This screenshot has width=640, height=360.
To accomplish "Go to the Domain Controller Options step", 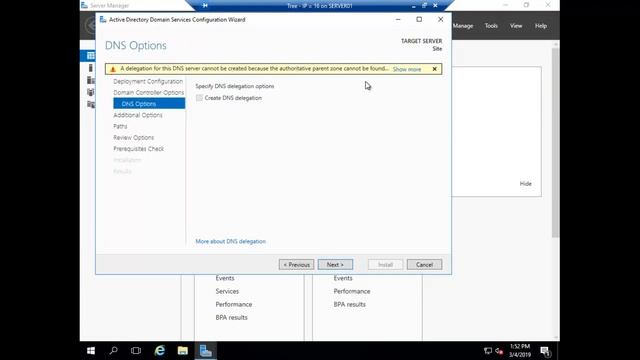I will pos(149,93).
